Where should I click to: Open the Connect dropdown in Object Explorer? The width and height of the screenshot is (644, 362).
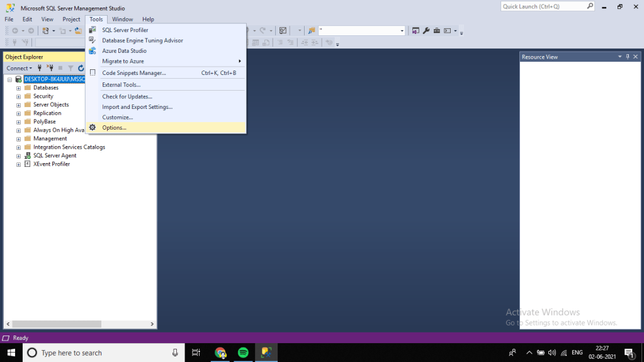pyautogui.click(x=19, y=68)
